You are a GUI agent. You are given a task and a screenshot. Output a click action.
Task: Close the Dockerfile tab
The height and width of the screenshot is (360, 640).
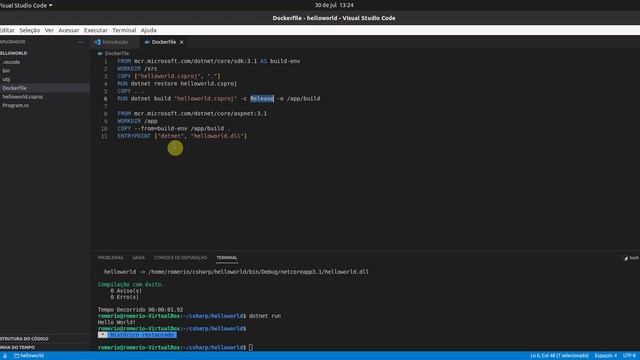tap(182, 42)
